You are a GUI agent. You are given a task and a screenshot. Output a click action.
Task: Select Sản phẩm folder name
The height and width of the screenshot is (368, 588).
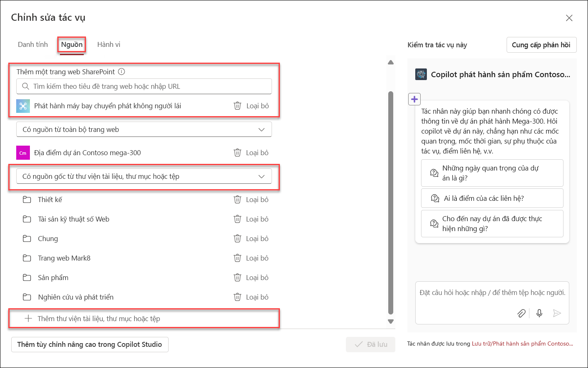tap(53, 278)
